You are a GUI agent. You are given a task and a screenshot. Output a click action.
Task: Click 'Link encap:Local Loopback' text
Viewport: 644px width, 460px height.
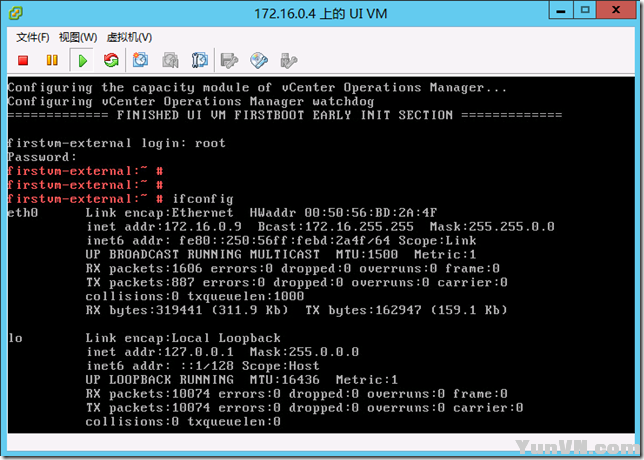pyautogui.click(x=183, y=338)
